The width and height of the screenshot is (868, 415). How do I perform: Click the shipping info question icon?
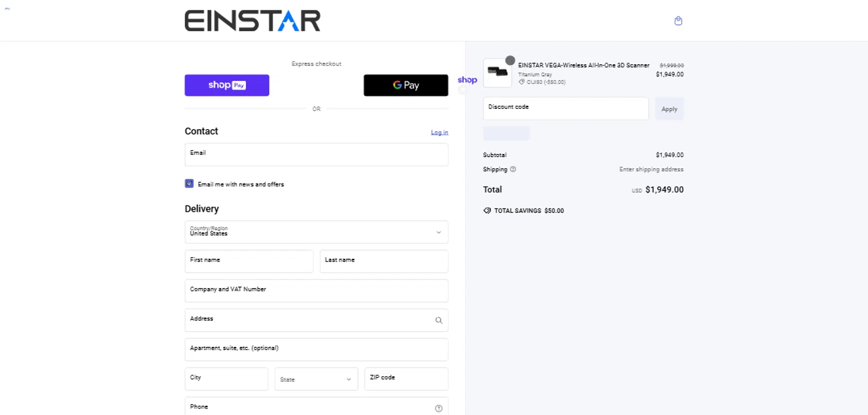point(513,170)
